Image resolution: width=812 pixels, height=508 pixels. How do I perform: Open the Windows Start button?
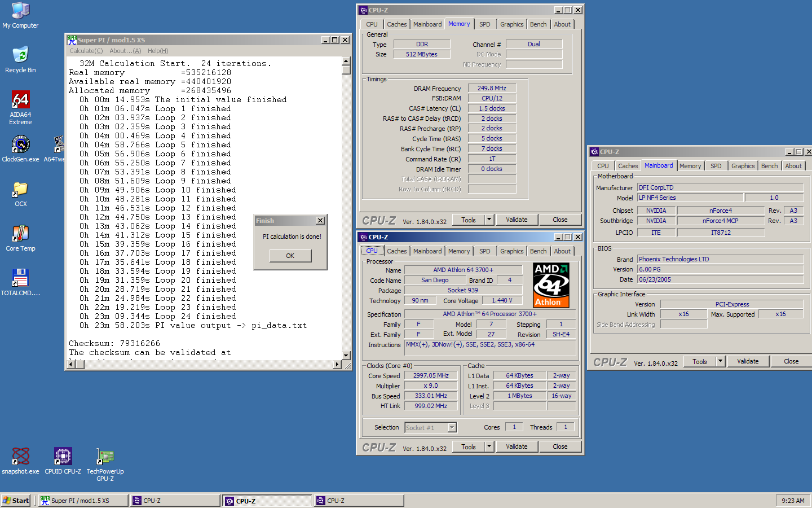pos(16,501)
